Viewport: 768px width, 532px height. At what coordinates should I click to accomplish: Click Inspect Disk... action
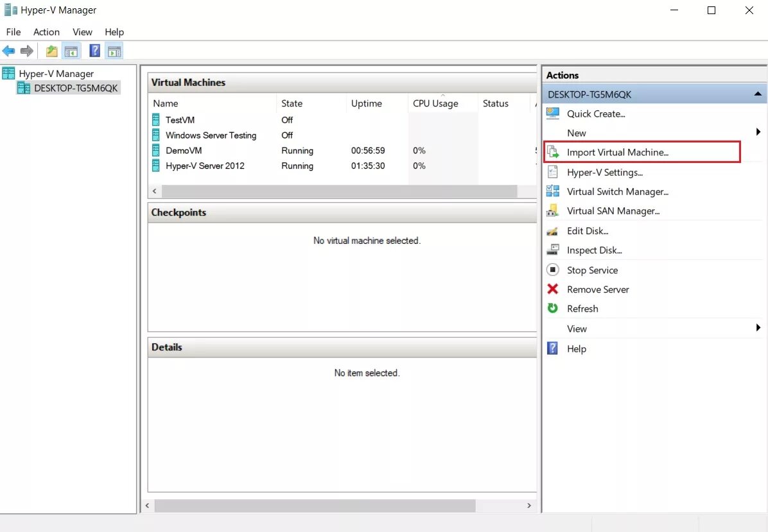[595, 250]
